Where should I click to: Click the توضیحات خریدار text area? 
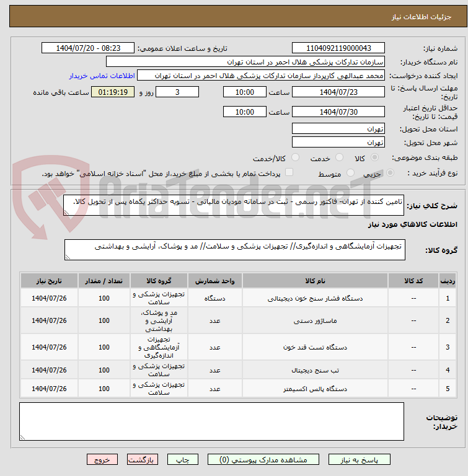click(x=211, y=421)
